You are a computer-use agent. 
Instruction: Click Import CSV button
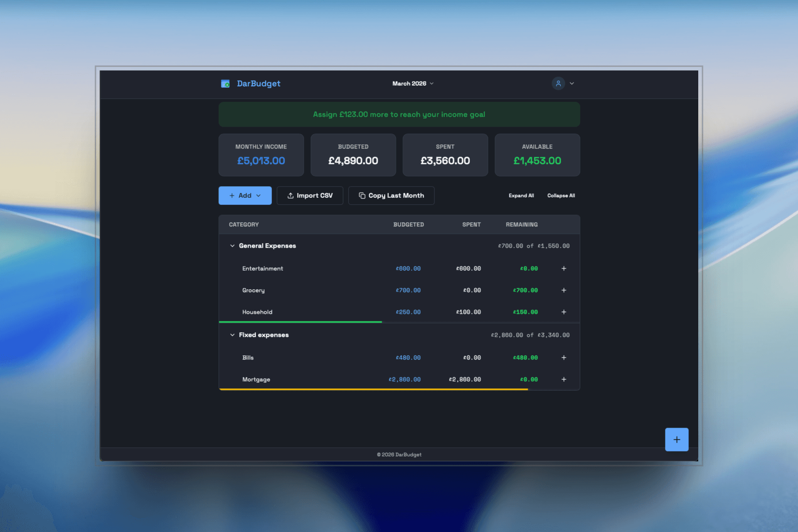click(310, 196)
